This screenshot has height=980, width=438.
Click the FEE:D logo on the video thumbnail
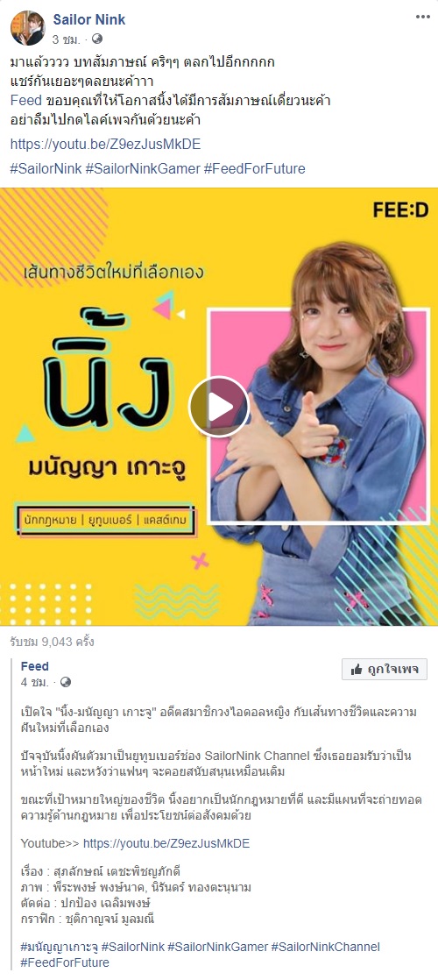(x=401, y=210)
